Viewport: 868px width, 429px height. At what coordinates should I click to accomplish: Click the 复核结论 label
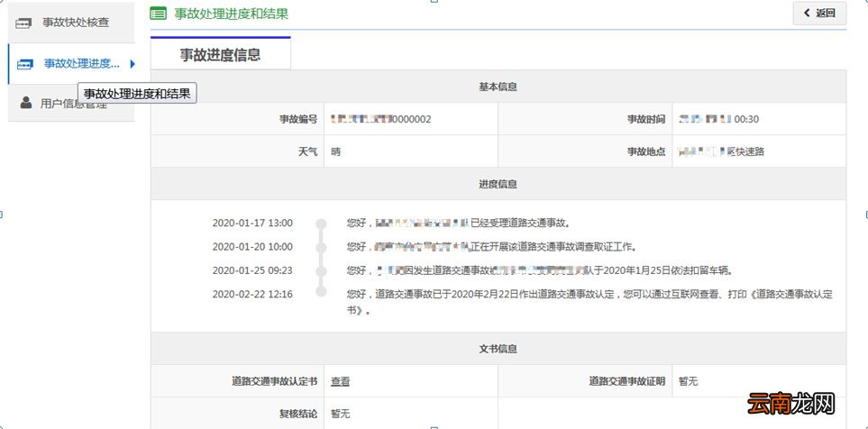(x=298, y=414)
